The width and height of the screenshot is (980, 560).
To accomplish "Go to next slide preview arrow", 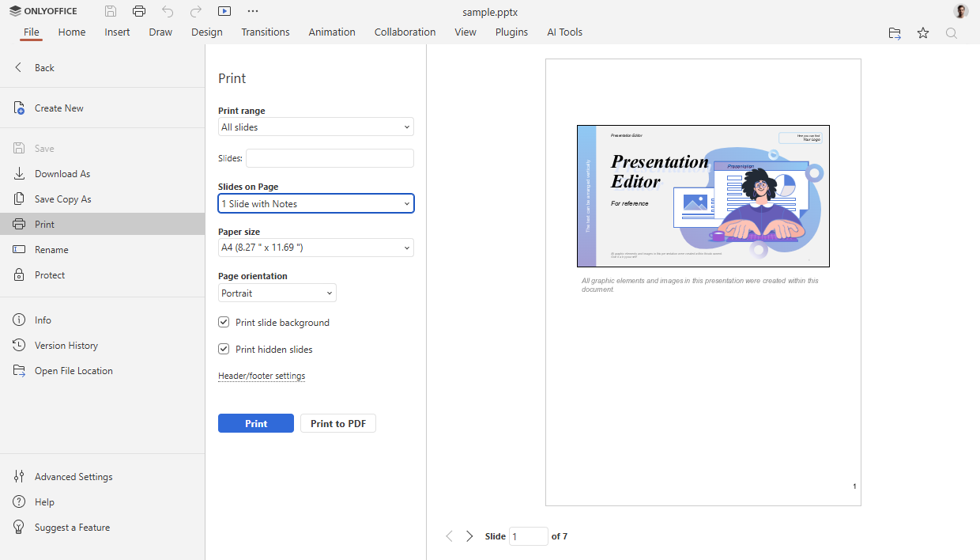I will pyautogui.click(x=469, y=536).
